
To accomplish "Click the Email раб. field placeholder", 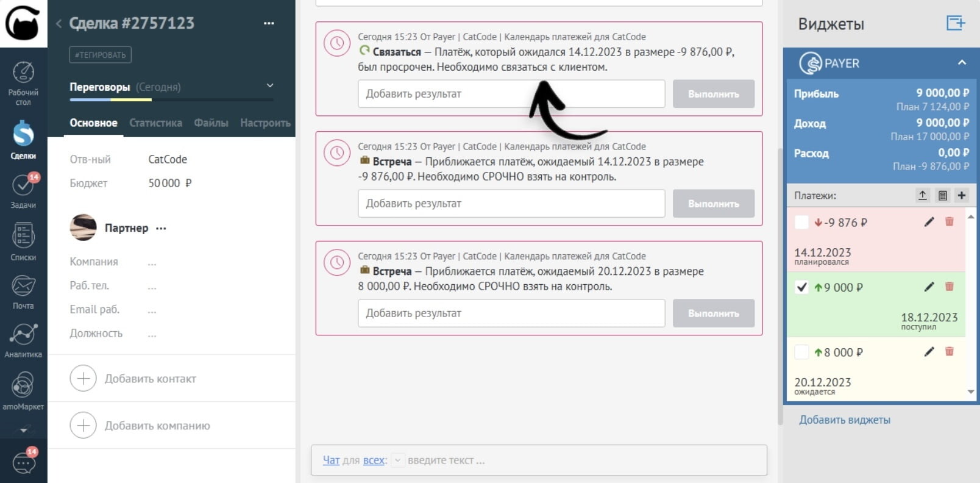I will [152, 310].
